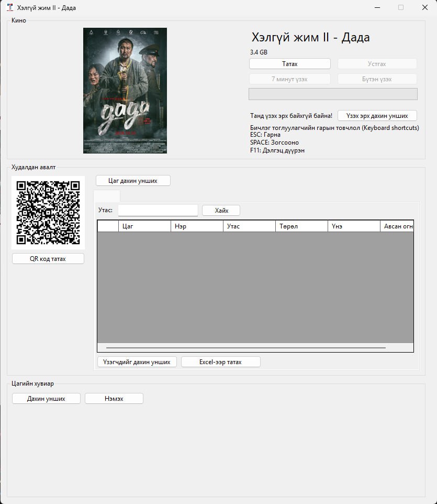Click the QR код татах button
Viewport: 437px width, 504px height.
[x=48, y=259]
